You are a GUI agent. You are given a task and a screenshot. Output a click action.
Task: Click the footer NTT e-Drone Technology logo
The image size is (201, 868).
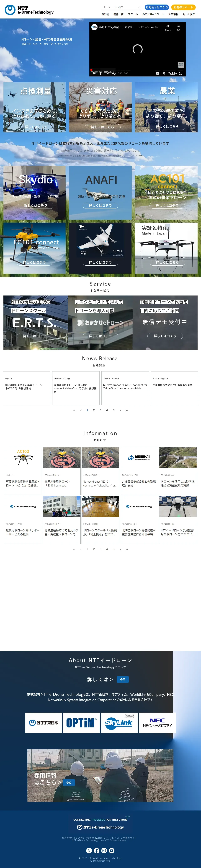pos(100,827)
